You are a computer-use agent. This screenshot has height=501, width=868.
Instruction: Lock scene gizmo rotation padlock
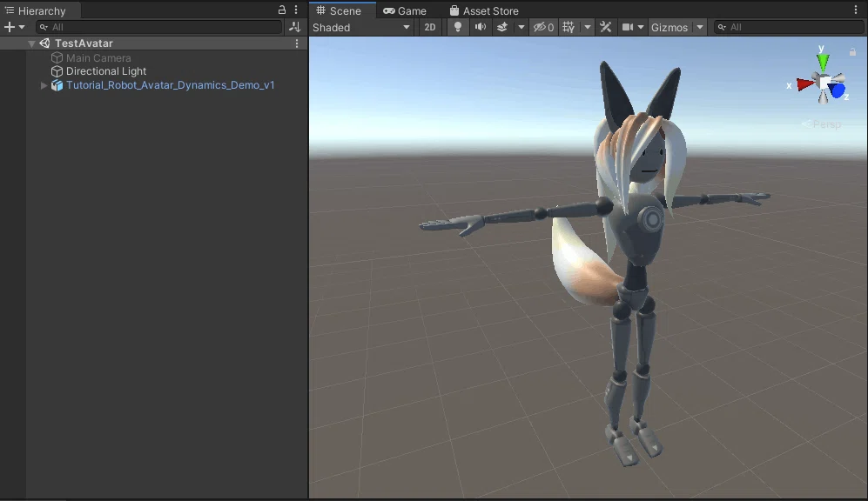point(852,51)
